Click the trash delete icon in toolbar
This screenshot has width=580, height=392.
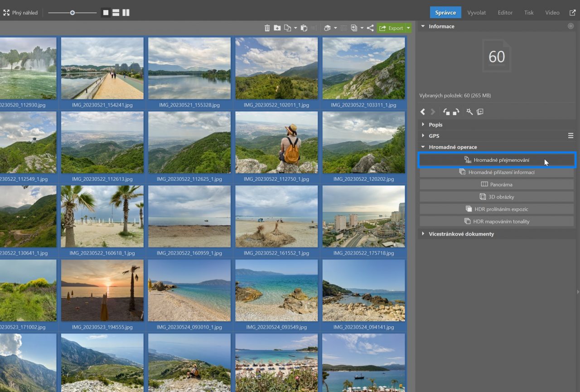(267, 28)
